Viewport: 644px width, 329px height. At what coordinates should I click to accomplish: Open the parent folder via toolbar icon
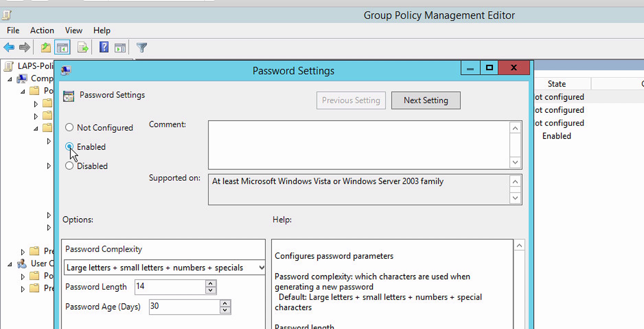[46, 47]
